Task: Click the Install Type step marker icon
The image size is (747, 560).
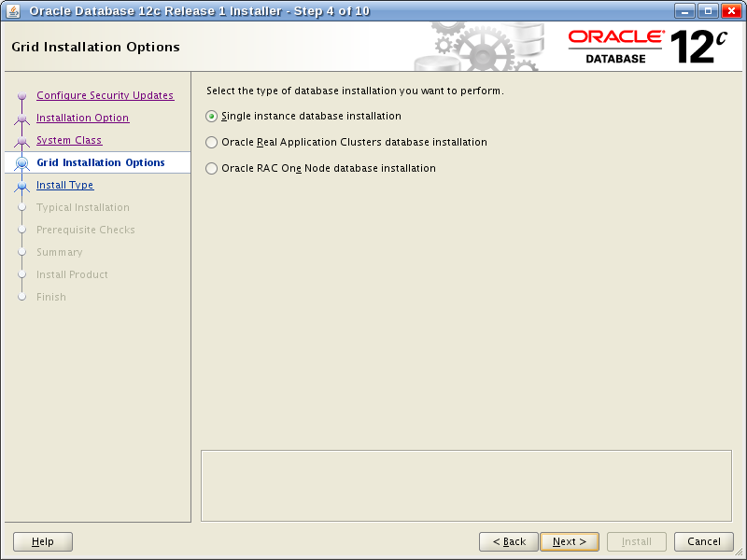Action: 22,186
